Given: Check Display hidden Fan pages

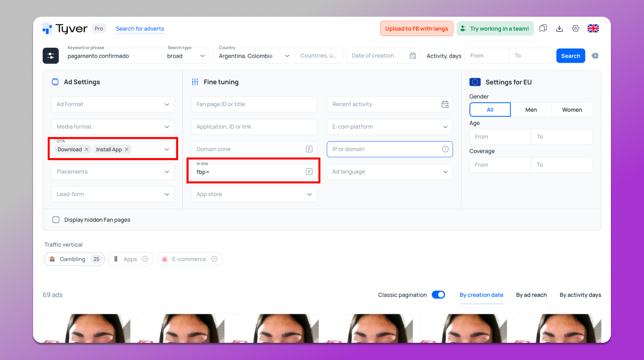Looking at the screenshot, I should 56,220.
